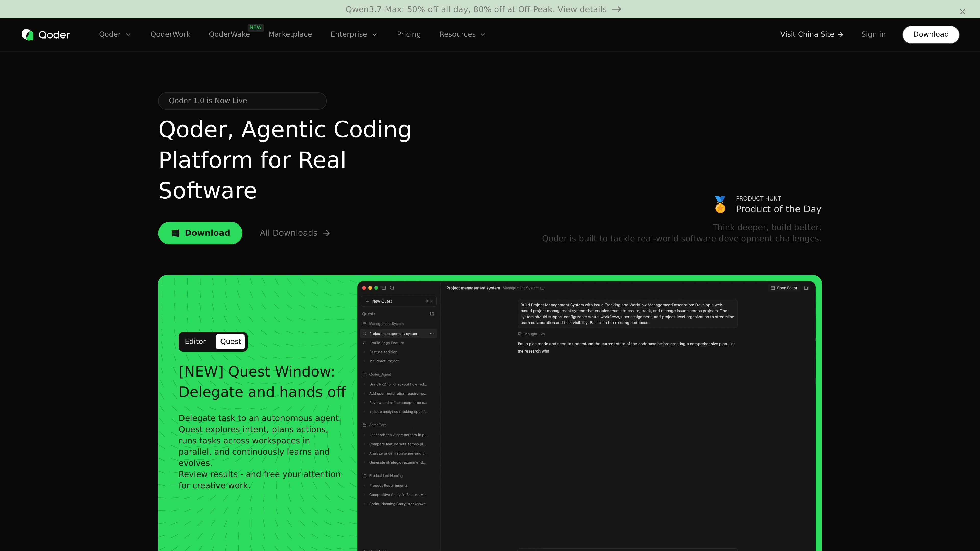Click the Project management system window title
The image size is (980, 551).
(x=473, y=288)
